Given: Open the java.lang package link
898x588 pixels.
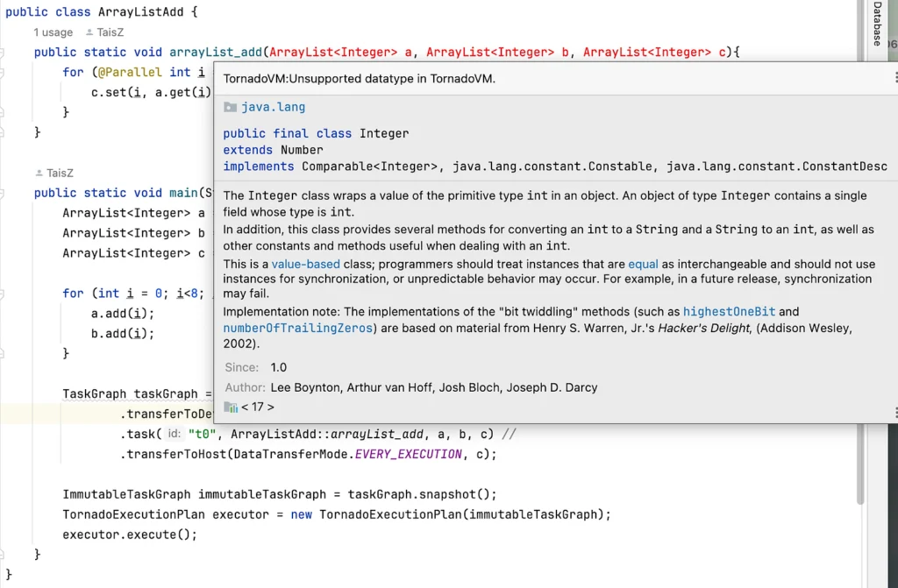Looking at the screenshot, I should coord(273,107).
